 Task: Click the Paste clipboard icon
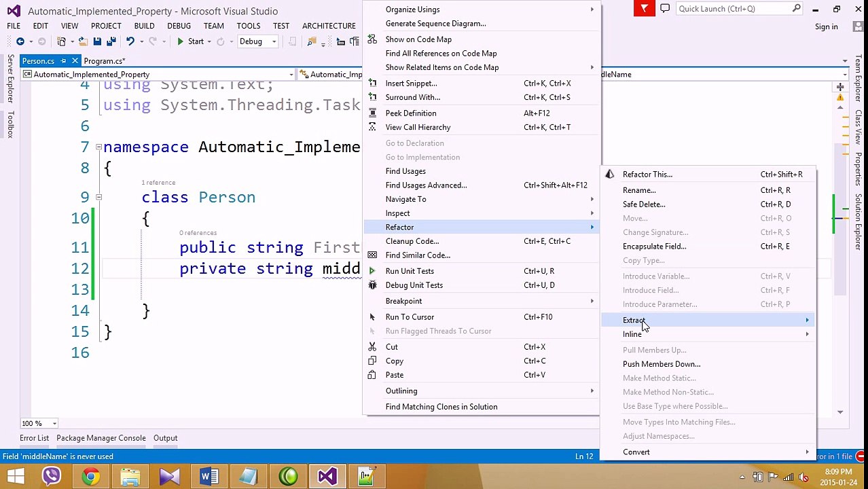point(372,375)
